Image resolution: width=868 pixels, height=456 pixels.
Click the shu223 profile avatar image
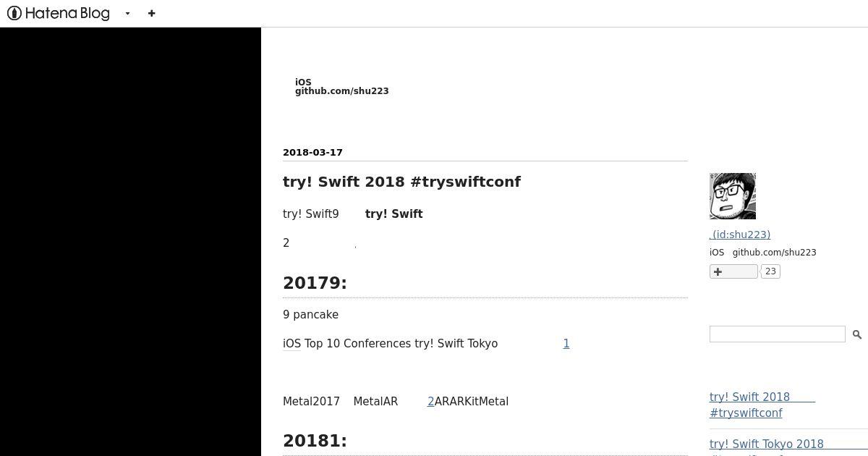click(x=733, y=196)
